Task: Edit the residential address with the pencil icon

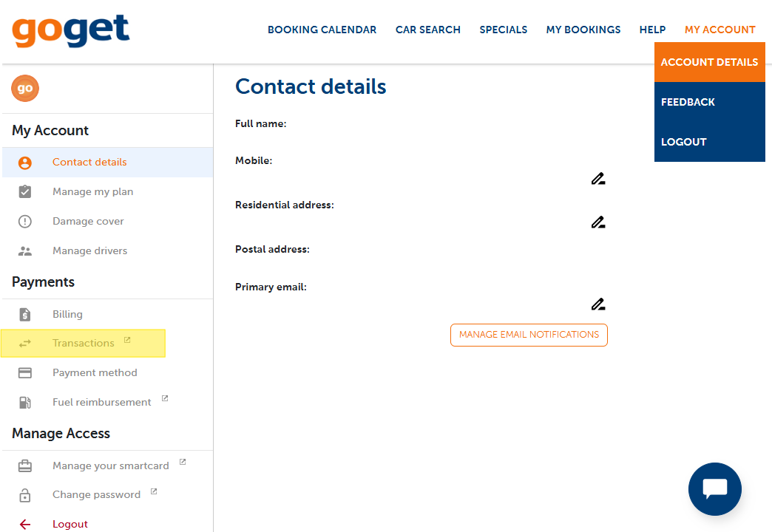Action: click(597, 222)
